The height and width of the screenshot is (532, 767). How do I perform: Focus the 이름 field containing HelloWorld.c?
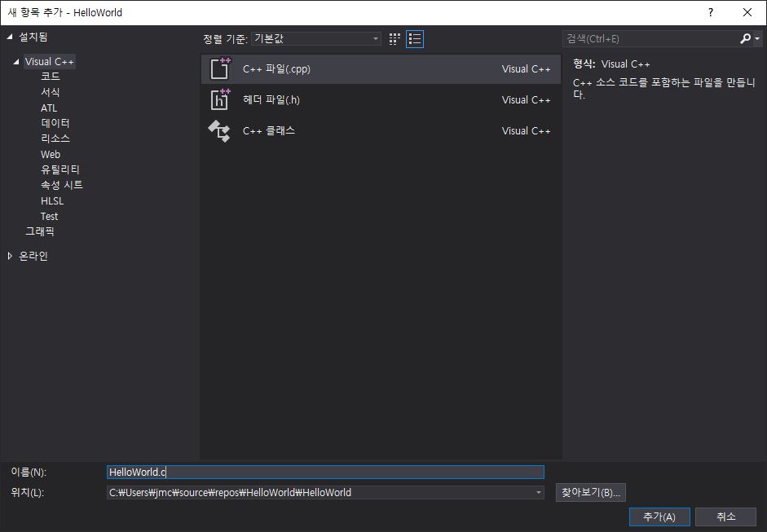click(x=325, y=472)
